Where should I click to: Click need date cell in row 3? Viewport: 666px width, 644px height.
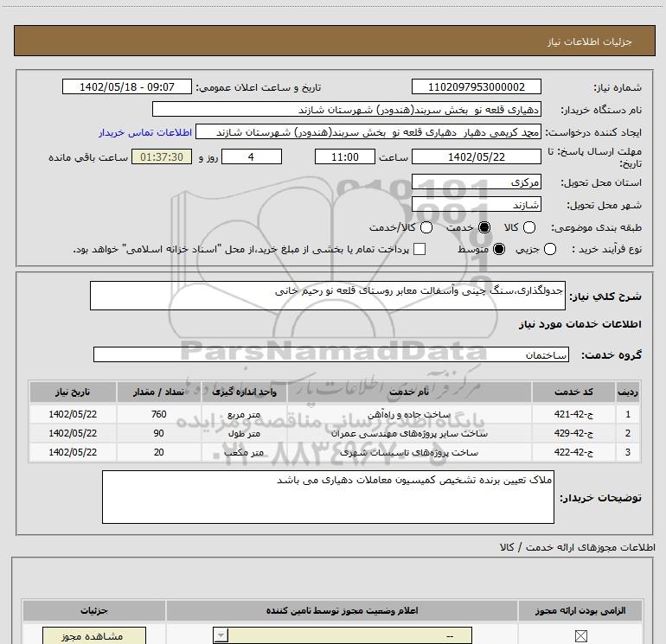tap(73, 453)
